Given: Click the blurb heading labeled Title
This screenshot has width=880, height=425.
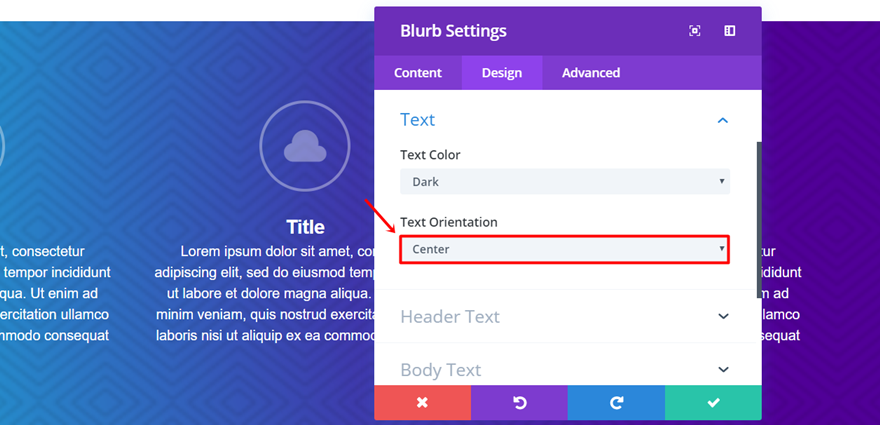Looking at the screenshot, I should 305,227.
